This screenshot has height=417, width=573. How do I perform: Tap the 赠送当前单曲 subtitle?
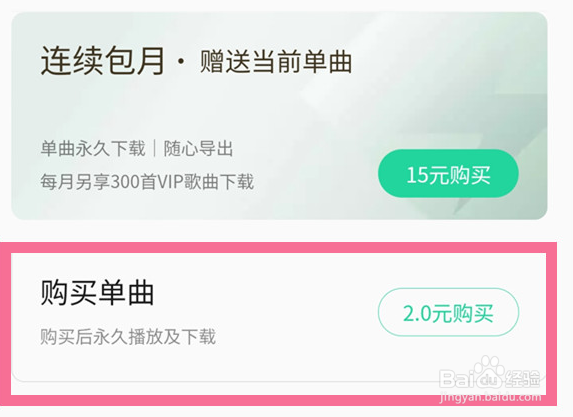point(276,62)
